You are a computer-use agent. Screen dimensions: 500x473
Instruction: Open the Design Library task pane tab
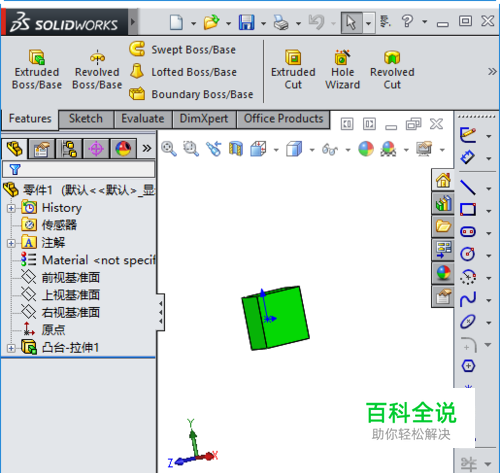443,203
